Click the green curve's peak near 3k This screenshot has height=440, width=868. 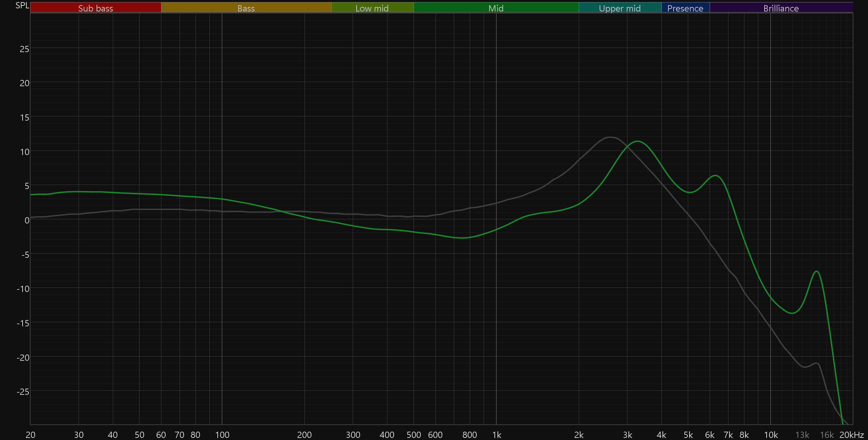coord(638,141)
